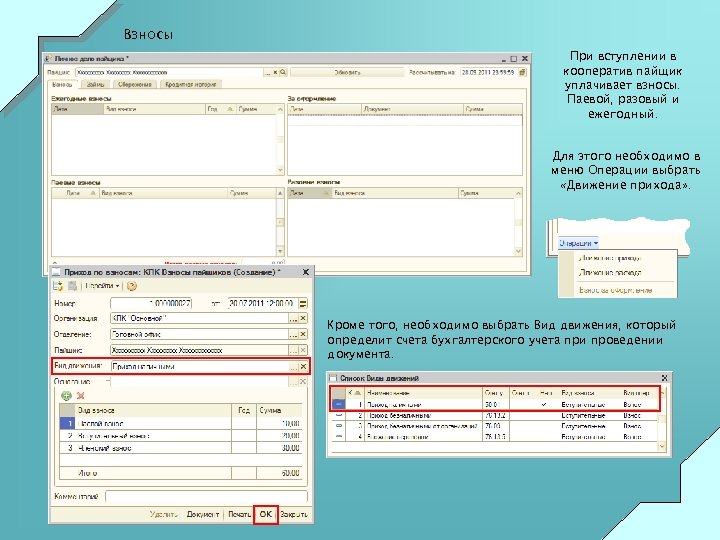720x540 pixels.
Task: Click the Закрыть button
Action: [x=294, y=514]
